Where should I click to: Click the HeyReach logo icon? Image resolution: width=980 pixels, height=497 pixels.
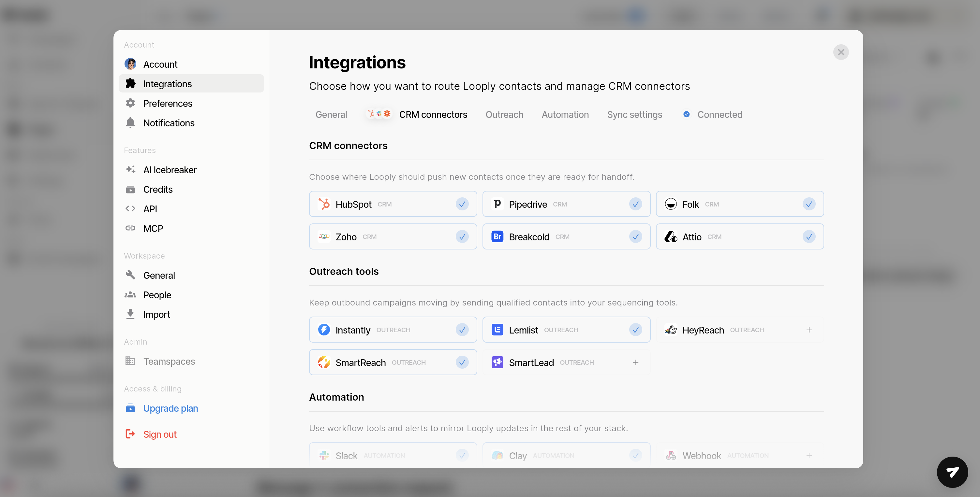click(671, 330)
